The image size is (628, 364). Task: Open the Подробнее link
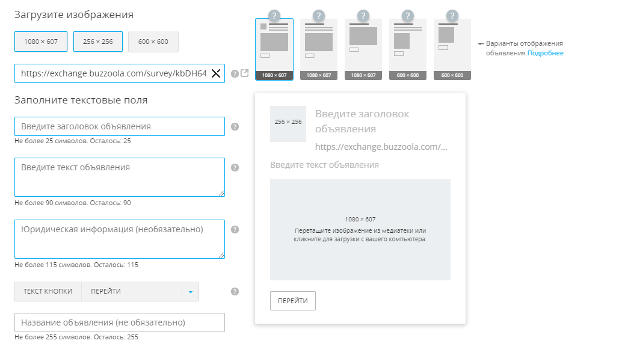[546, 53]
